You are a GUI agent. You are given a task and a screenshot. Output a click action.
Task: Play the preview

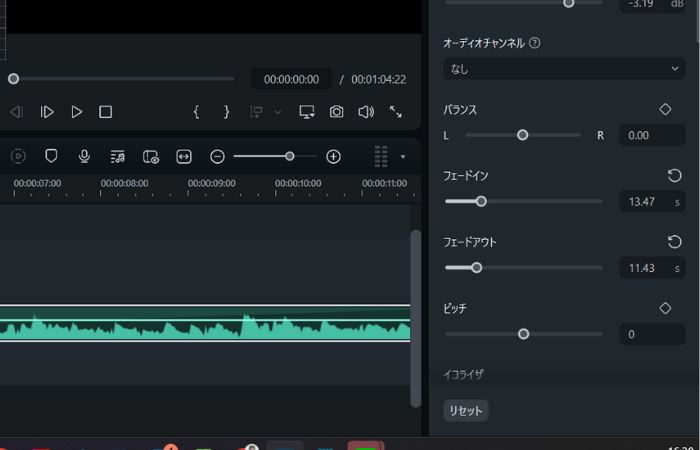[x=77, y=112]
